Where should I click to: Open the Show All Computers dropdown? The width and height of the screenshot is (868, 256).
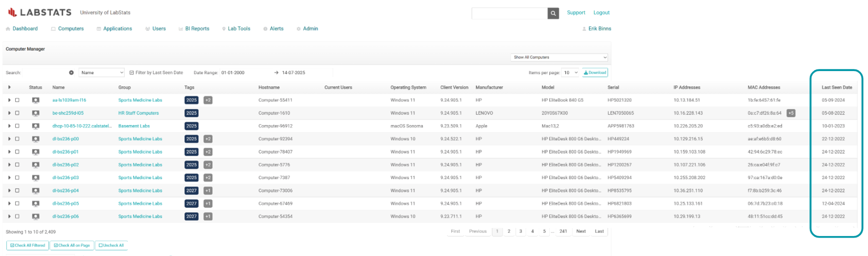(x=559, y=57)
